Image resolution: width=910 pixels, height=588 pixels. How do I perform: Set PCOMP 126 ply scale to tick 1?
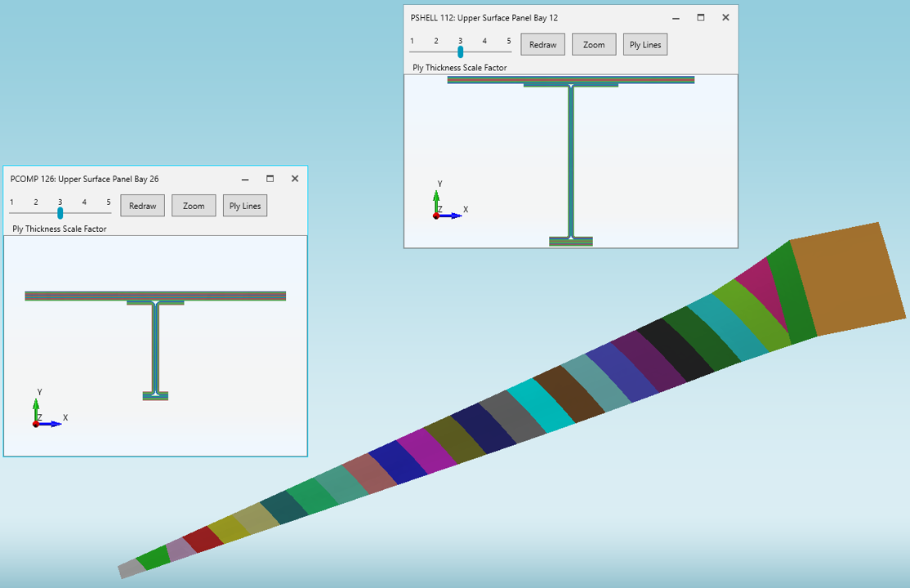(11, 202)
